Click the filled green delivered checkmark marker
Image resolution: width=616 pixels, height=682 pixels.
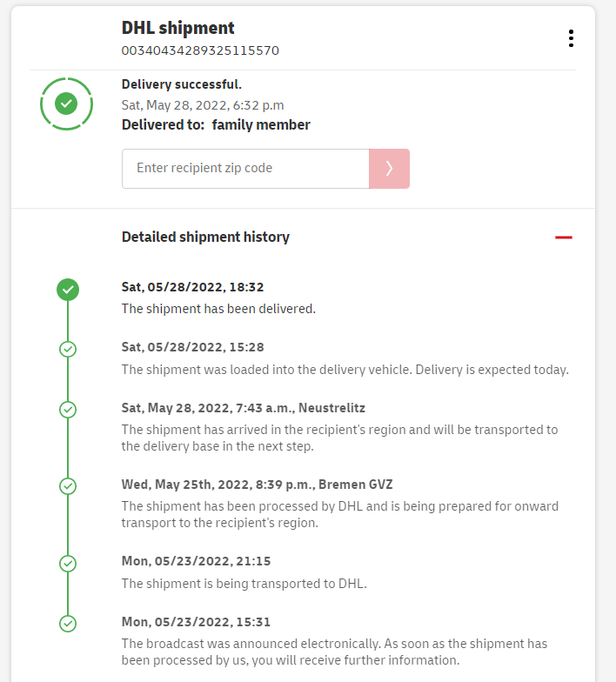pos(68,290)
